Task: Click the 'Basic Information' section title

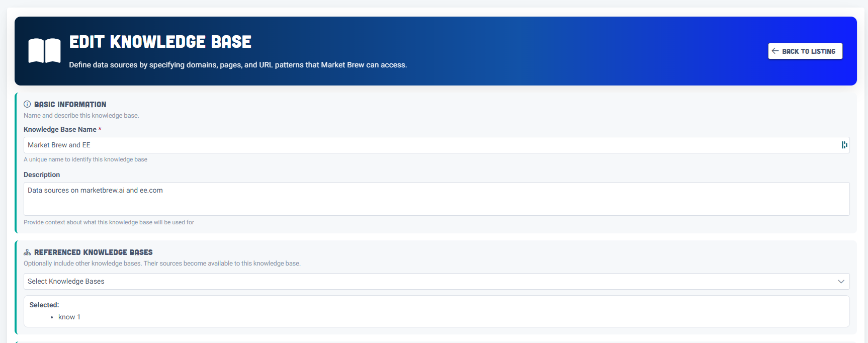Action: [x=70, y=104]
